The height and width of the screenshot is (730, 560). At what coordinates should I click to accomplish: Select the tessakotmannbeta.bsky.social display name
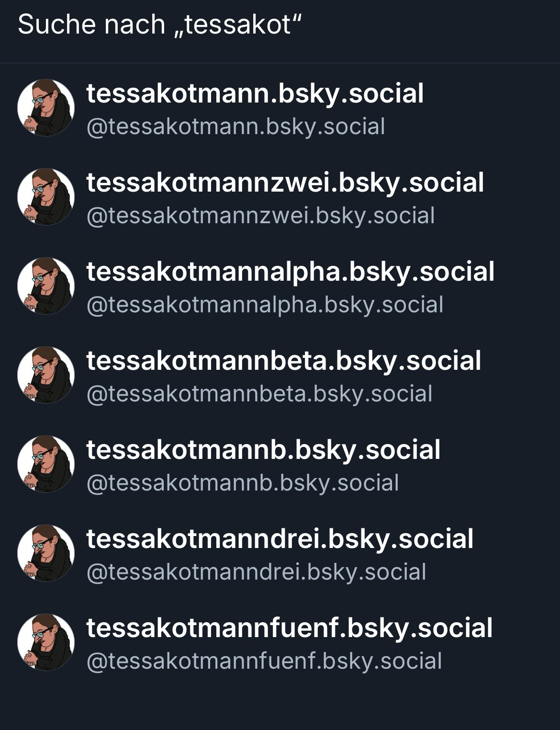coord(283,361)
